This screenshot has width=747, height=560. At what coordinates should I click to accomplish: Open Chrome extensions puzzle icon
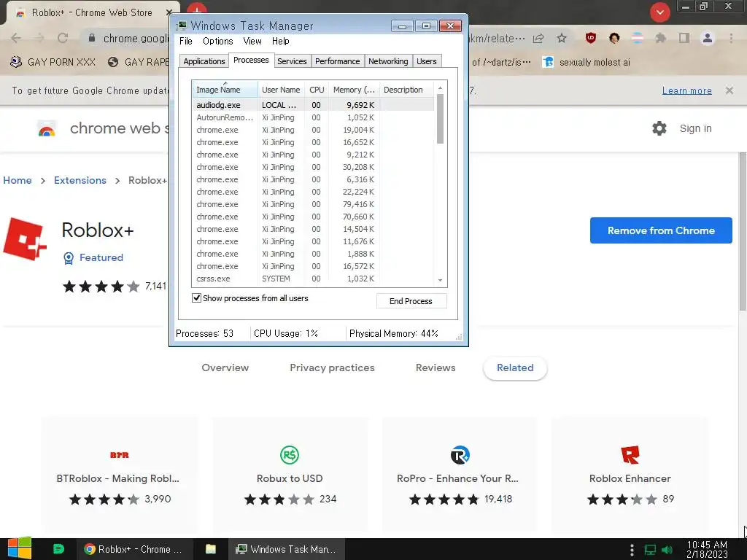(661, 38)
